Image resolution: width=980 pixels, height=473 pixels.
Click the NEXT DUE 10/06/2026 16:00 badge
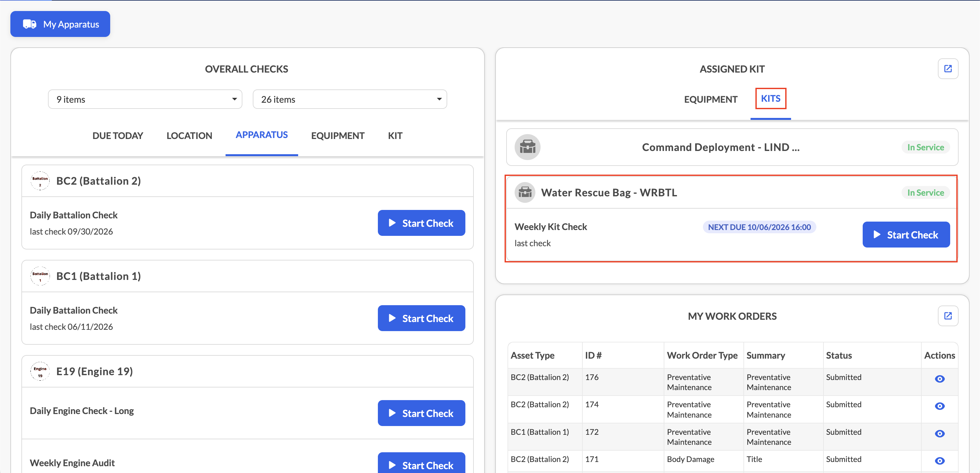click(759, 227)
